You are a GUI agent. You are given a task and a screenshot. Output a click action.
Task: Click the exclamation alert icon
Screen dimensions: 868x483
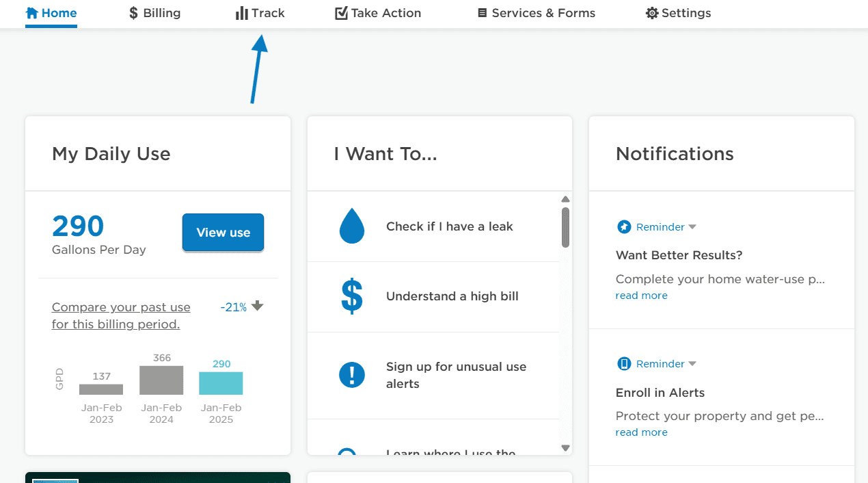click(x=352, y=375)
